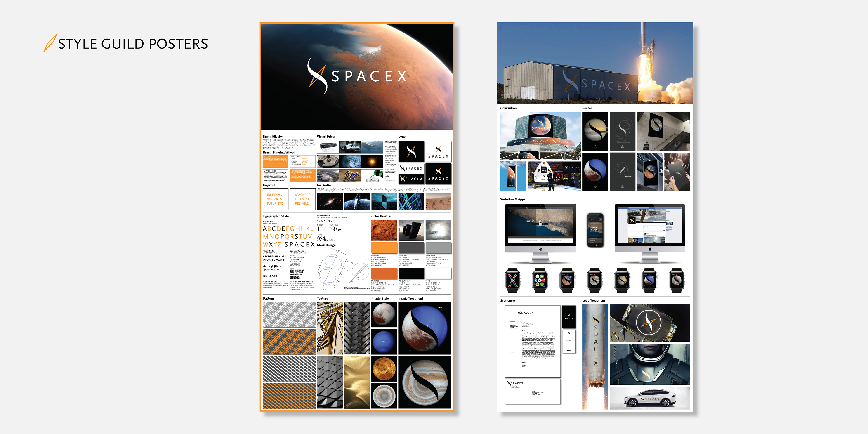Select the Convention heading
This screenshot has width=868, height=434.
508,108
